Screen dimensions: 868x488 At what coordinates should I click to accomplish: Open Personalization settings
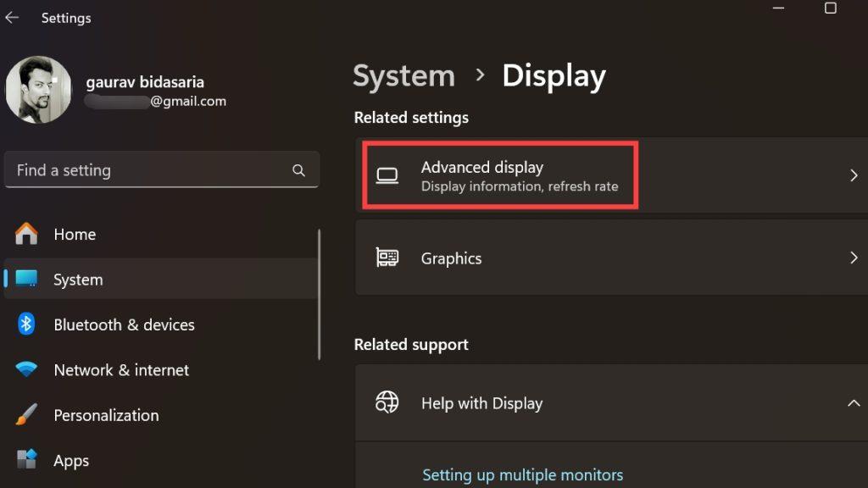pyautogui.click(x=160, y=415)
